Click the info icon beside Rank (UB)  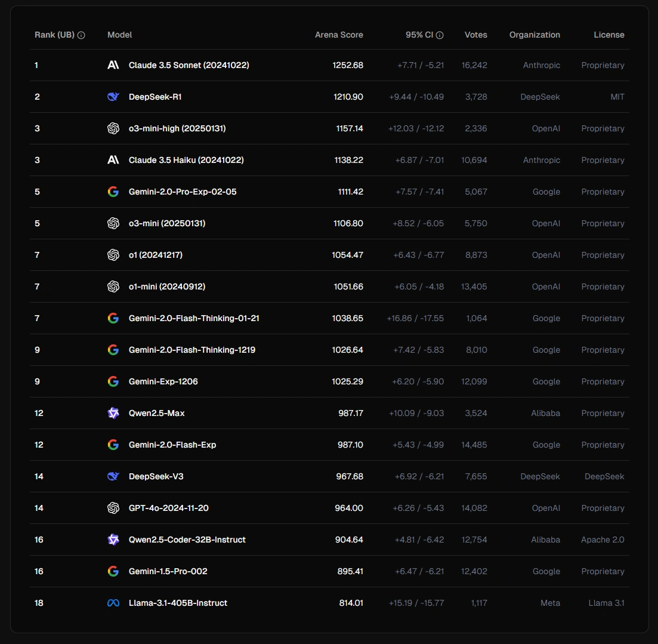(81, 35)
